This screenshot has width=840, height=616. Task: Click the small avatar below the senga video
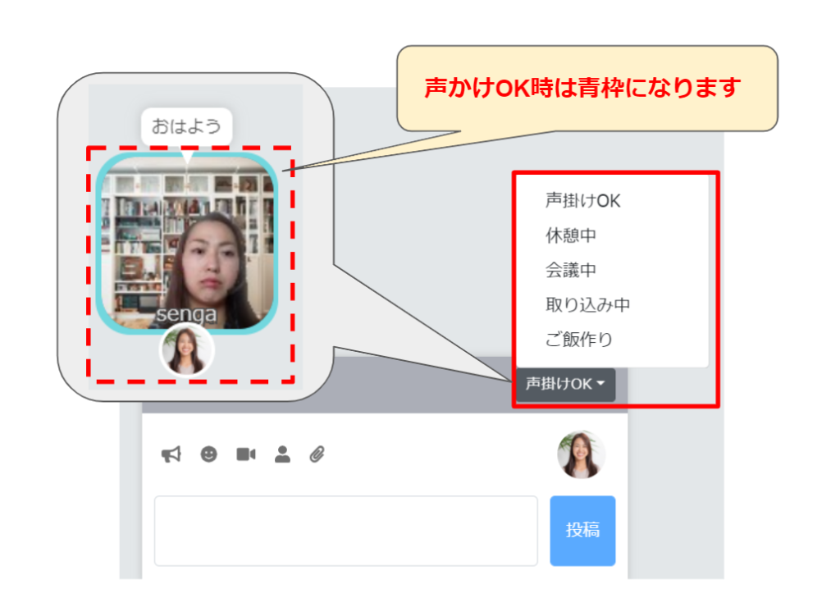point(187,351)
